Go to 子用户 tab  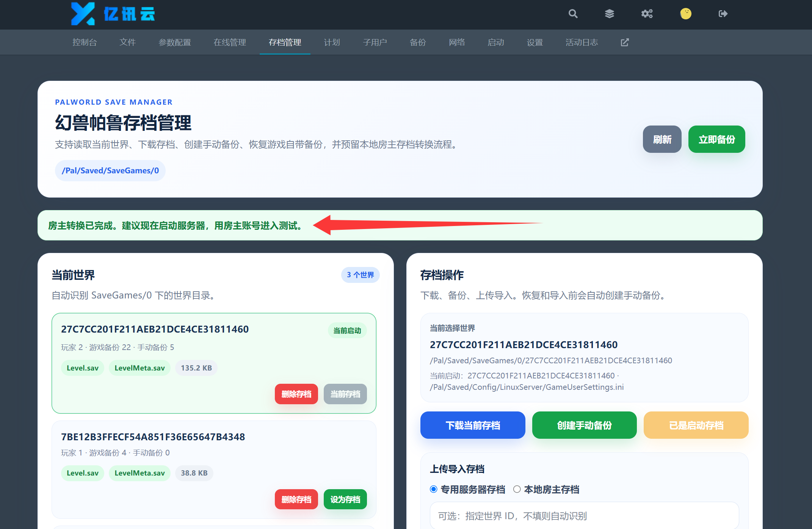click(375, 42)
